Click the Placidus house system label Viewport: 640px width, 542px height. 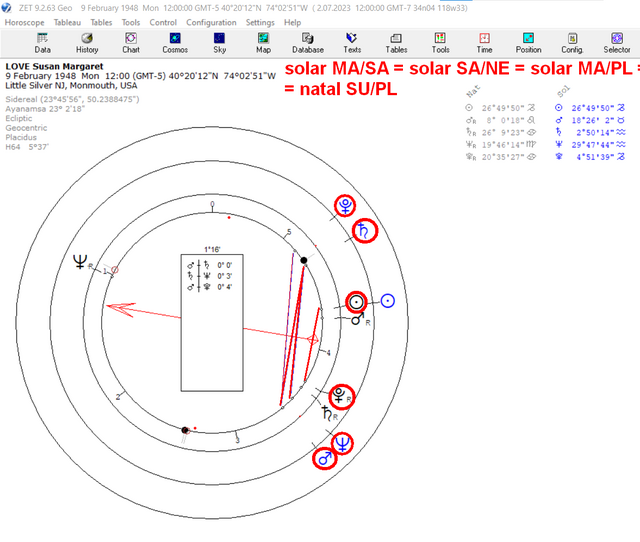click(x=21, y=138)
